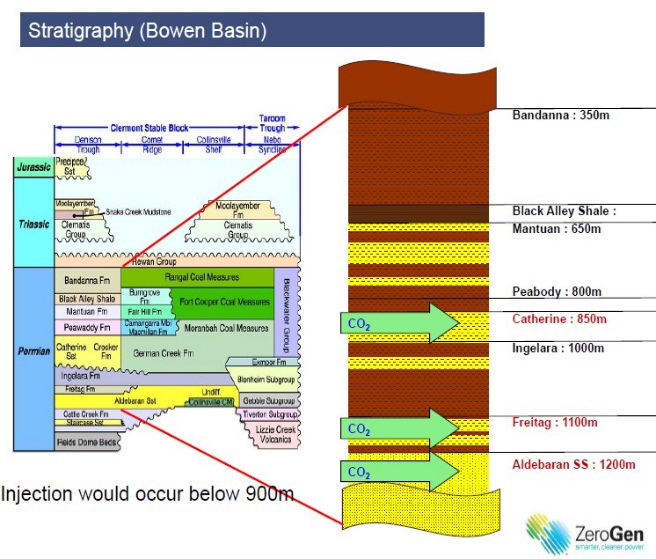Viewport: 656px width, 559px height.
Task: Select the Triassic period box
Action: 32,224
